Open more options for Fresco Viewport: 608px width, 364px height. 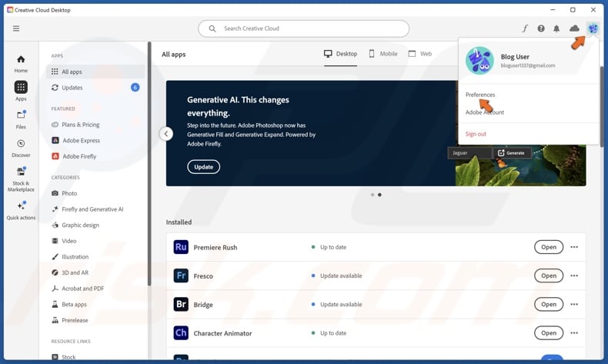574,276
